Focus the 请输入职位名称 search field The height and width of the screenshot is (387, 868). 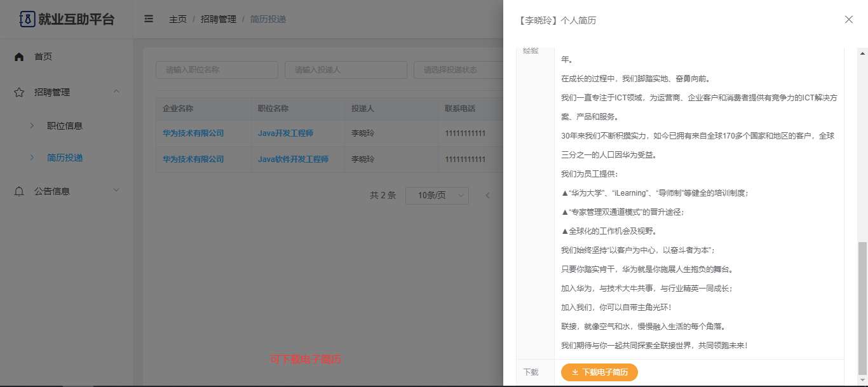pyautogui.click(x=217, y=70)
